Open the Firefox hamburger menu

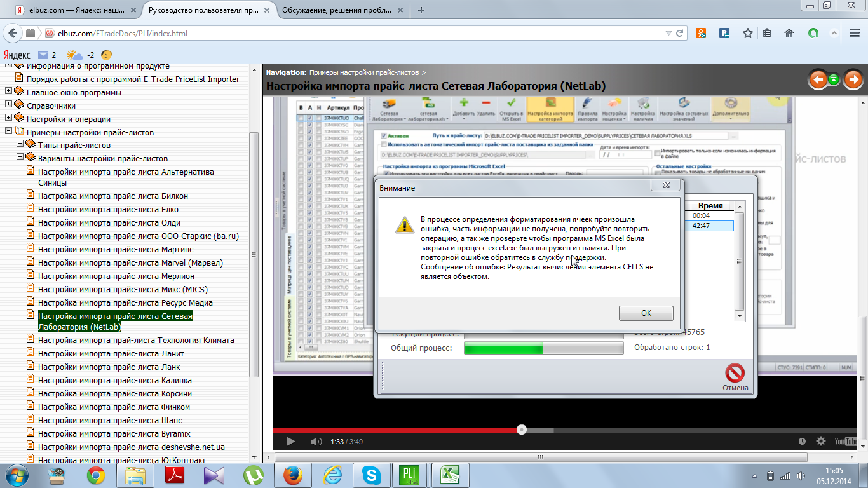click(854, 34)
